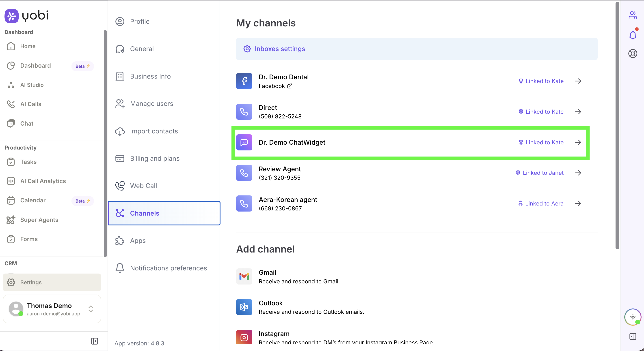The height and width of the screenshot is (351, 644).
Task: Click the Direct phone channel icon
Action: tap(244, 112)
